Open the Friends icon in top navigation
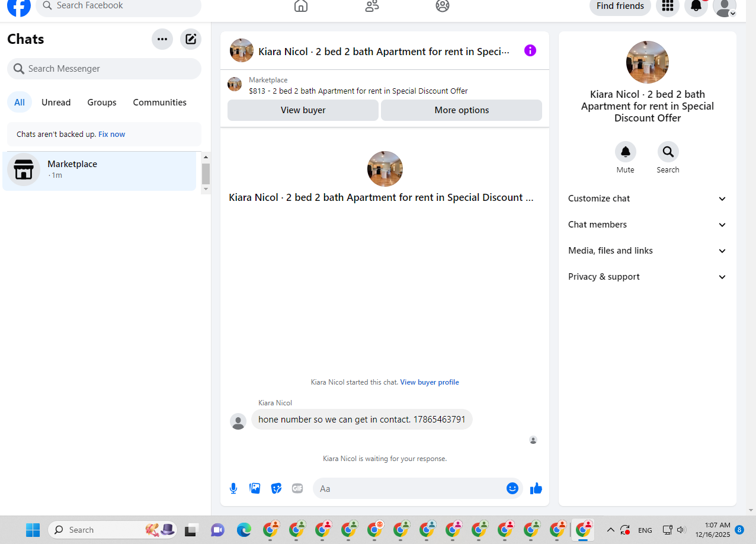This screenshot has height=544, width=756. tap(372, 6)
